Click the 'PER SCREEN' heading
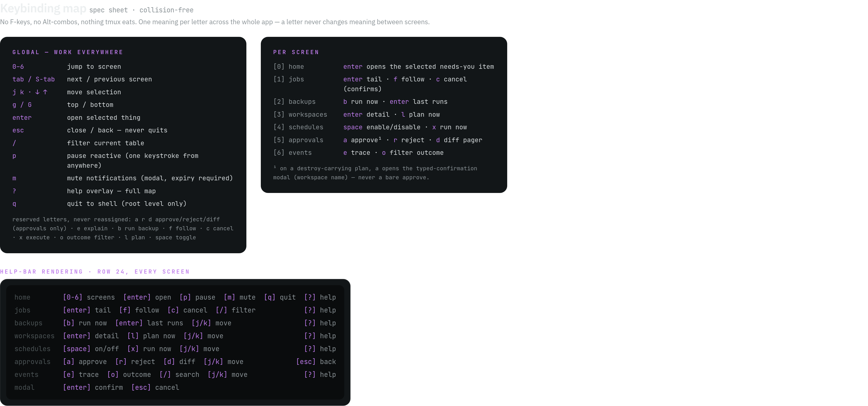868x406 pixels. pos(296,52)
